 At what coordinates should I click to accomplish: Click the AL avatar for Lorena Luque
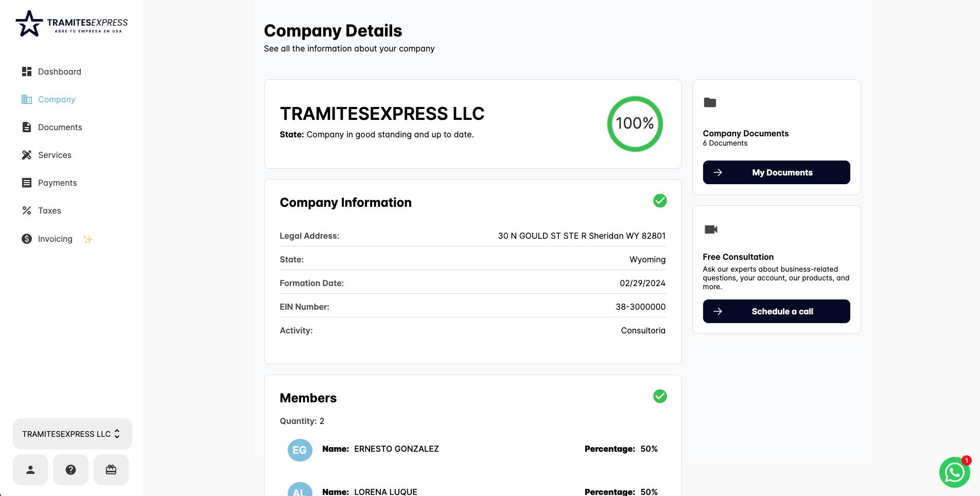click(300, 490)
